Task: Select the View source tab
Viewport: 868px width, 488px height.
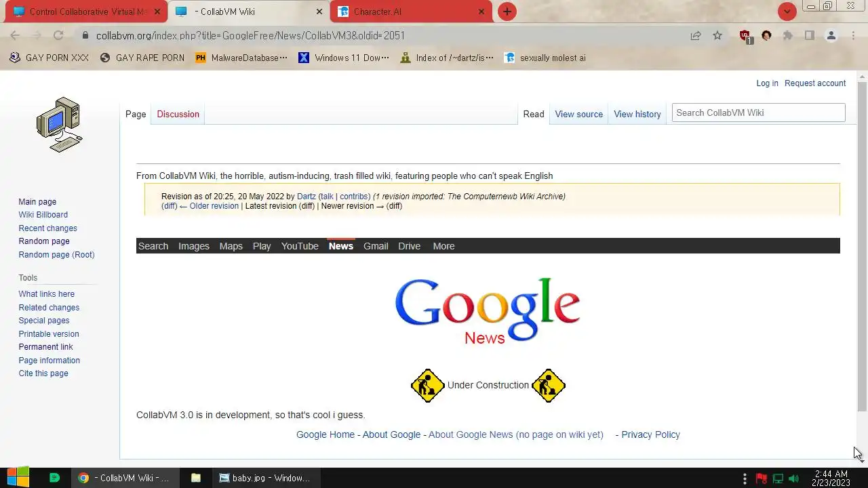Action: 578,114
